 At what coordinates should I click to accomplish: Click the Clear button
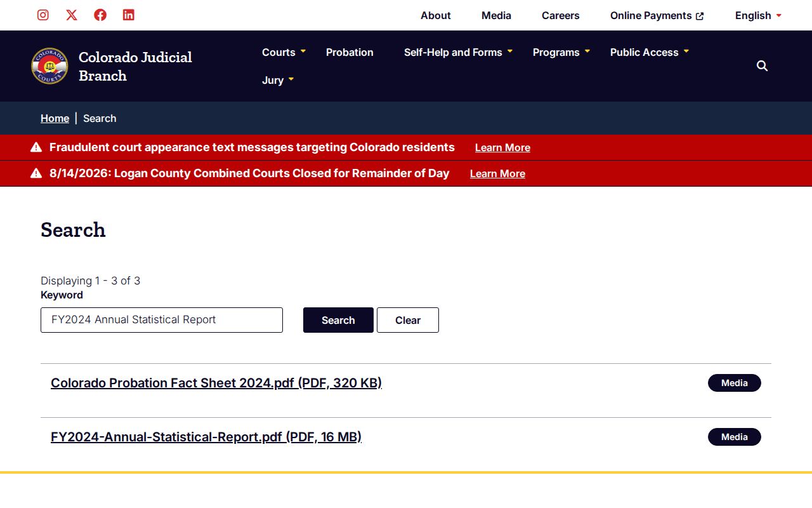click(408, 320)
